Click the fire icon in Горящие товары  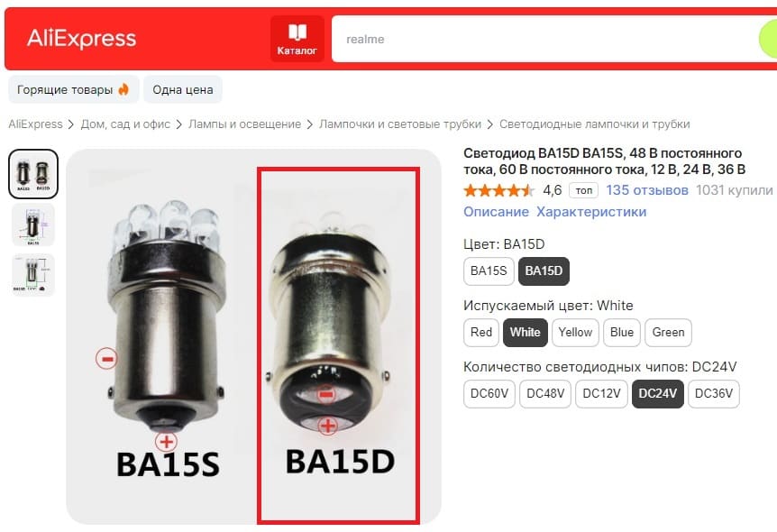pos(123,89)
